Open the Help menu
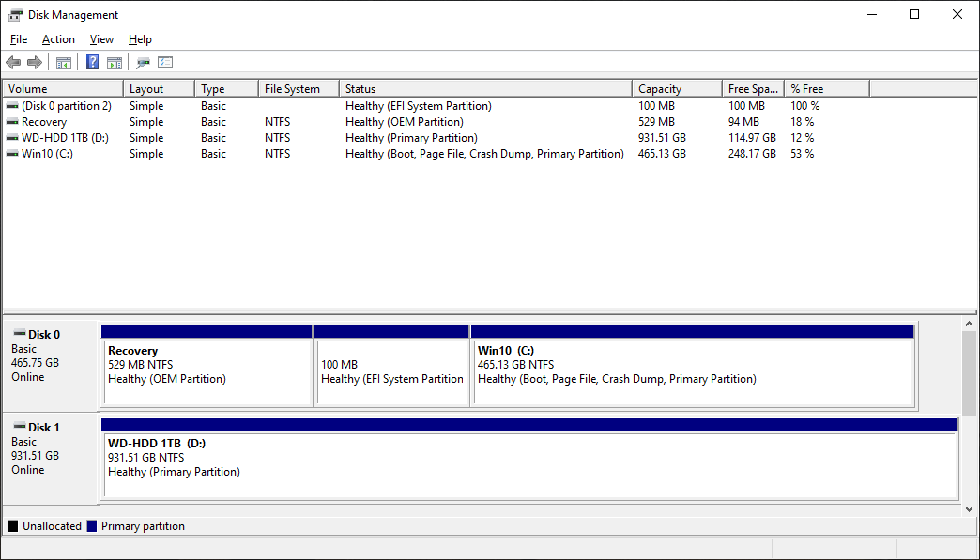Screen dimensions: 980x560 [x=140, y=39]
